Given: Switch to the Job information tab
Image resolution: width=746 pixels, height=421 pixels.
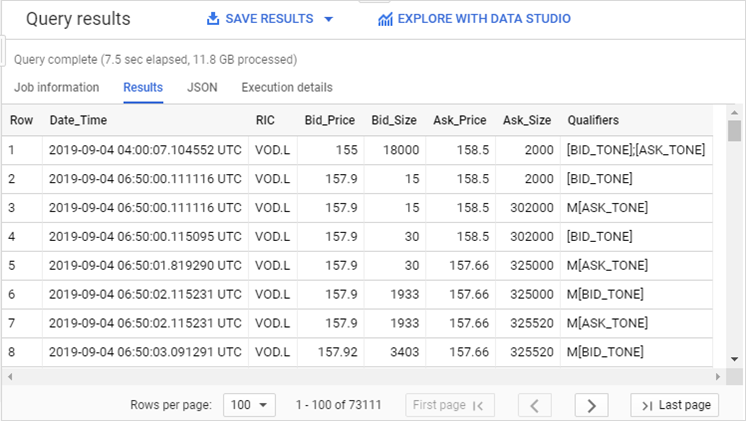Looking at the screenshot, I should tap(57, 88).
